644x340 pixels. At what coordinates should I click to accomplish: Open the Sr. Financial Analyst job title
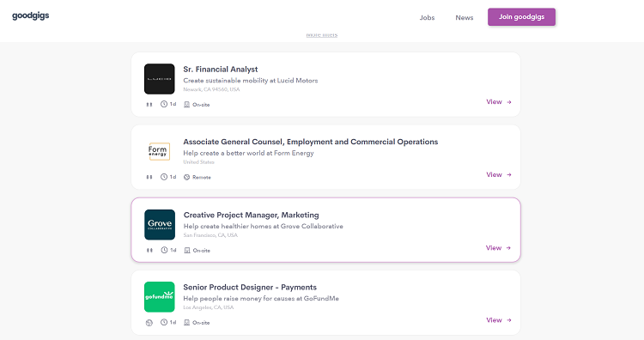point(221,70)
